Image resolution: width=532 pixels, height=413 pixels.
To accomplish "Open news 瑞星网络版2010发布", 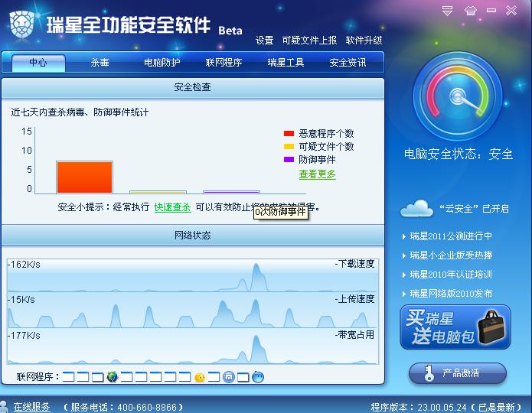I will coord(451,293).
